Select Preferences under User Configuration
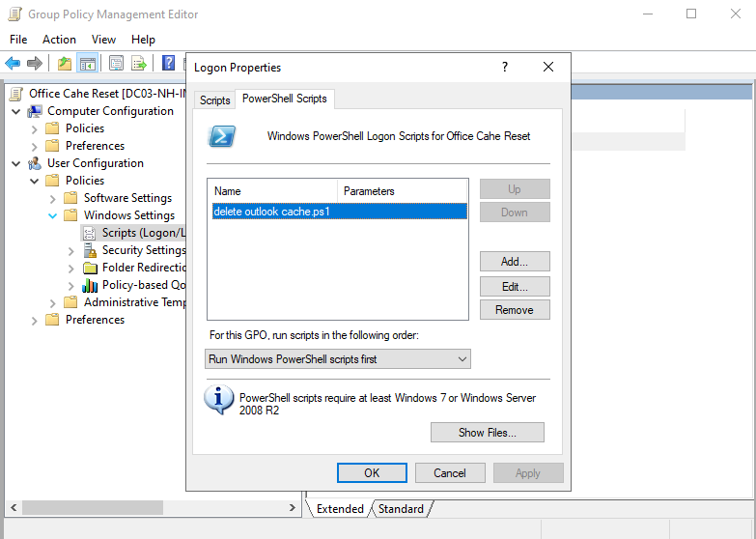This screenshot has width=756, height=539. 95,320
